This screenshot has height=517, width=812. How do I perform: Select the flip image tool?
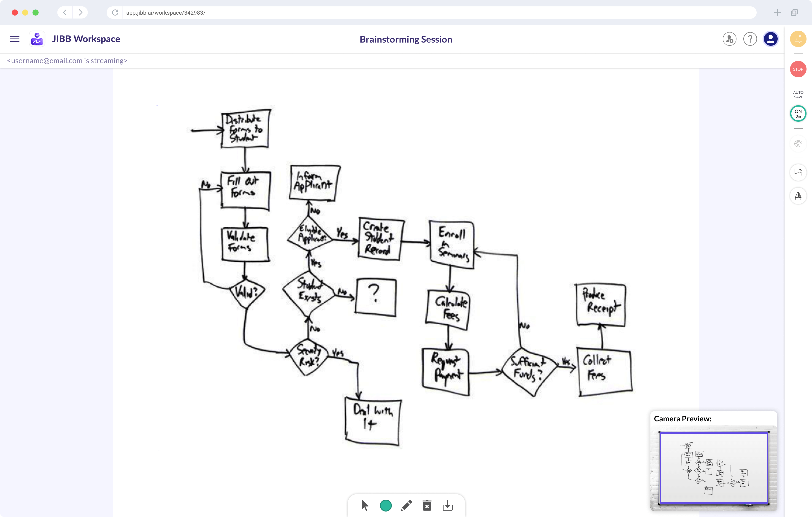click(798, 196)
